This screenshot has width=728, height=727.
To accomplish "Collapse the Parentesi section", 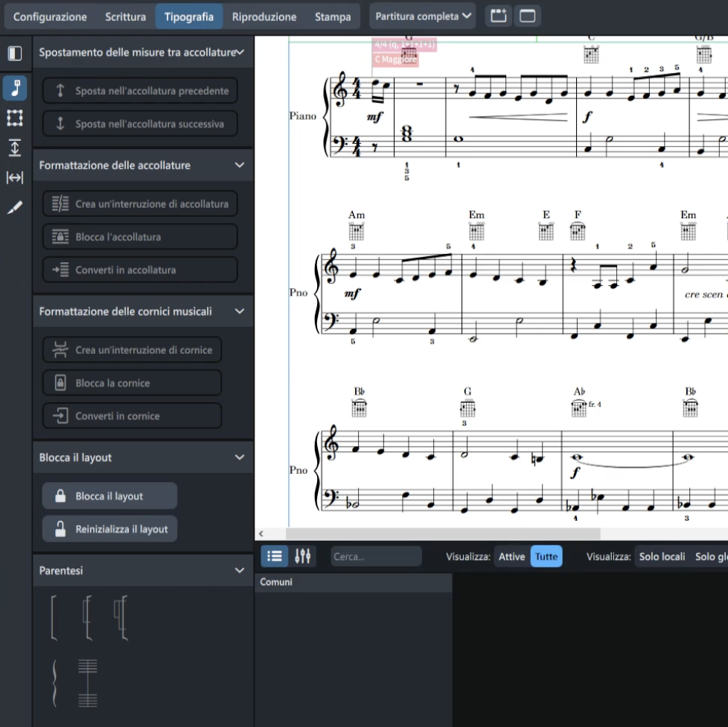I will 239,571.
